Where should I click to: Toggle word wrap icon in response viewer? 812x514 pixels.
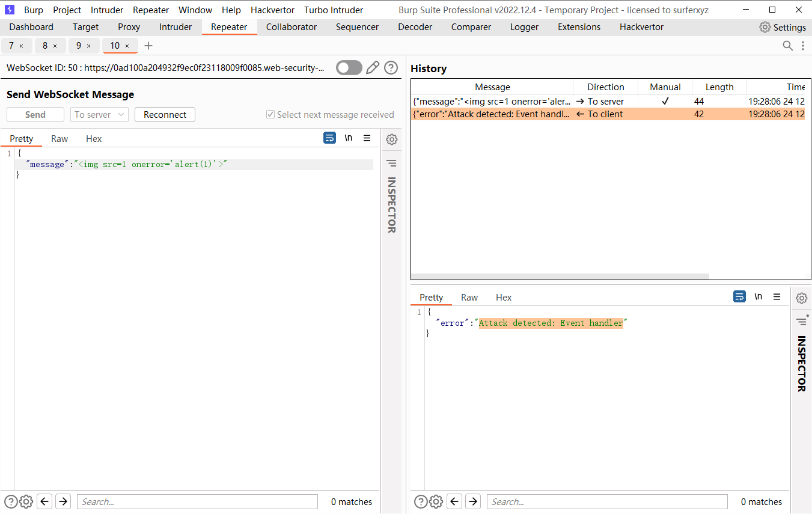coord(740,297)
